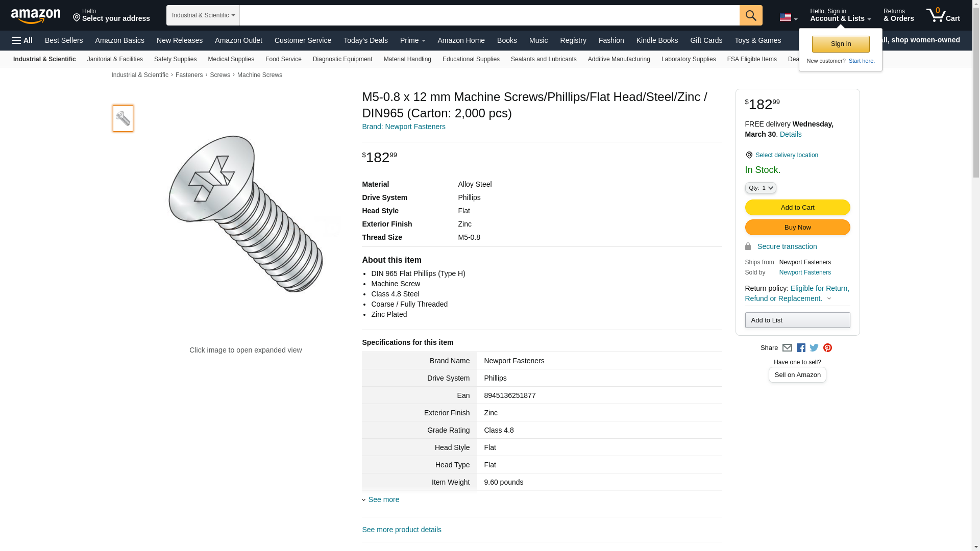
Task: Share the product on Pinterest
Action: point(827,348)
